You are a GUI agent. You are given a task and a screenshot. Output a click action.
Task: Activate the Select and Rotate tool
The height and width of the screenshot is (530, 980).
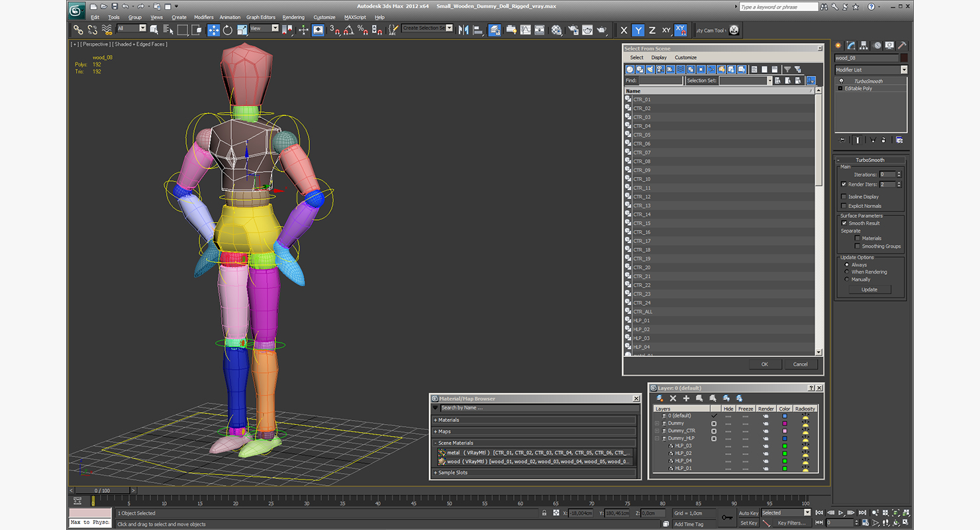coord(228,30)
